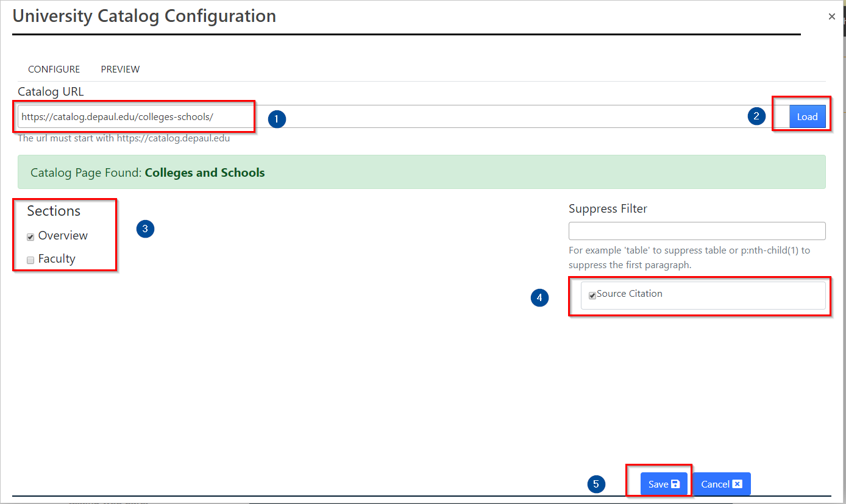Uncheck the Overview section checkbox
The image size is (846, 504).
click(x=30, y=237)
